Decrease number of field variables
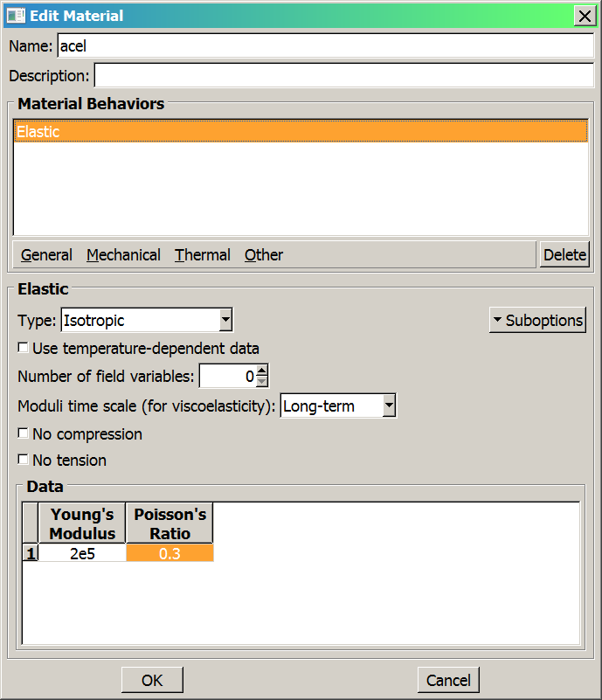 [x=262, y=382]
